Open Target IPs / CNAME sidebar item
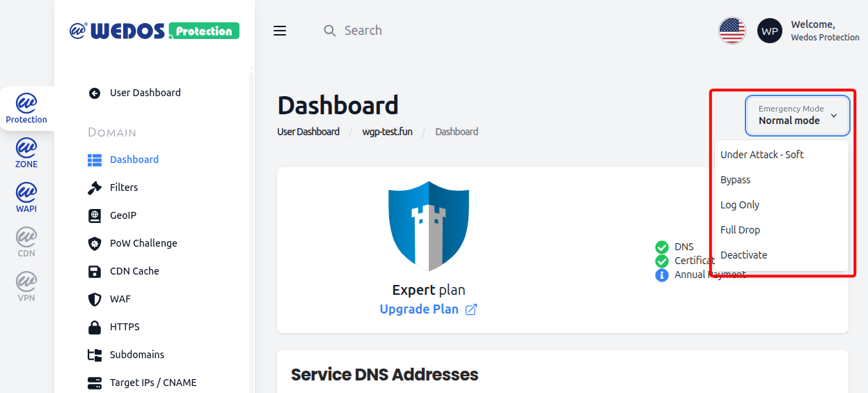The width and height of the screenshot is (868, 393). click(153, 383)
